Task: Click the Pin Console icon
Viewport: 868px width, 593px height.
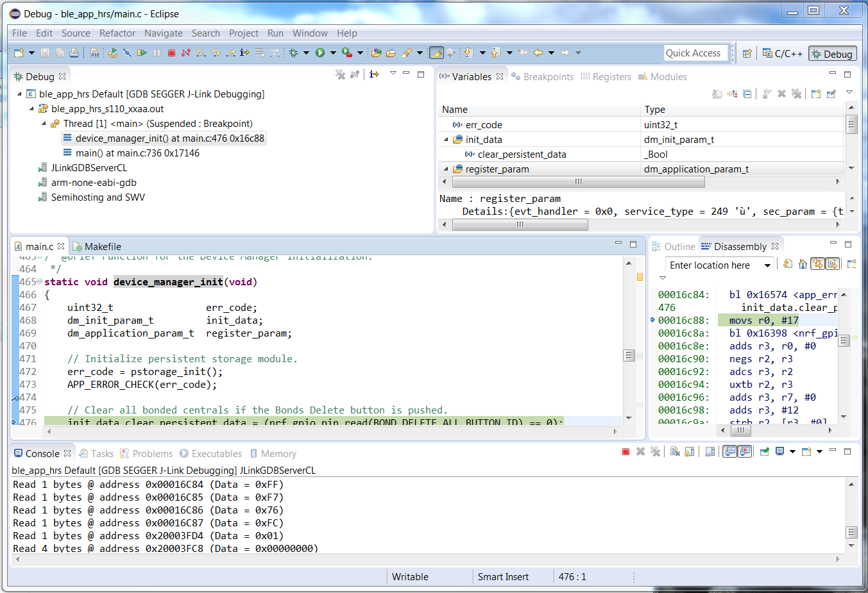Action: (765, 452)
